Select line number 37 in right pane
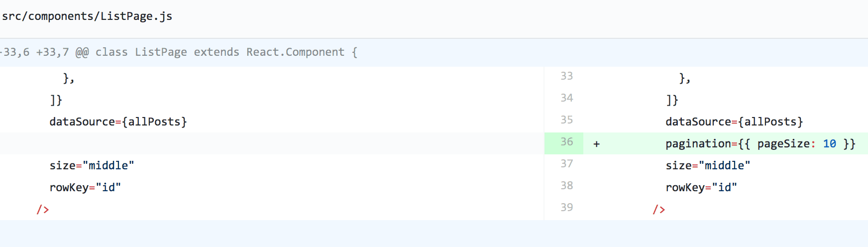This screenshot has width=868, height=247. [x=566, y=164]
